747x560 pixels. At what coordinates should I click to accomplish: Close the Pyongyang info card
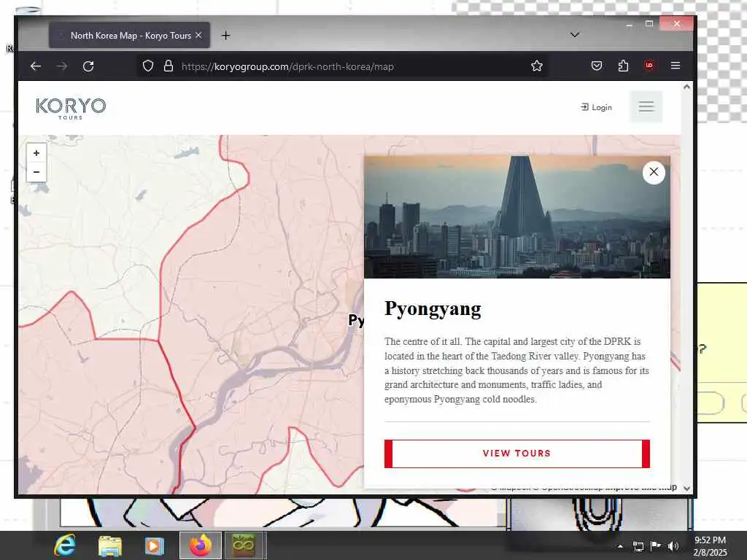[654, 172]
